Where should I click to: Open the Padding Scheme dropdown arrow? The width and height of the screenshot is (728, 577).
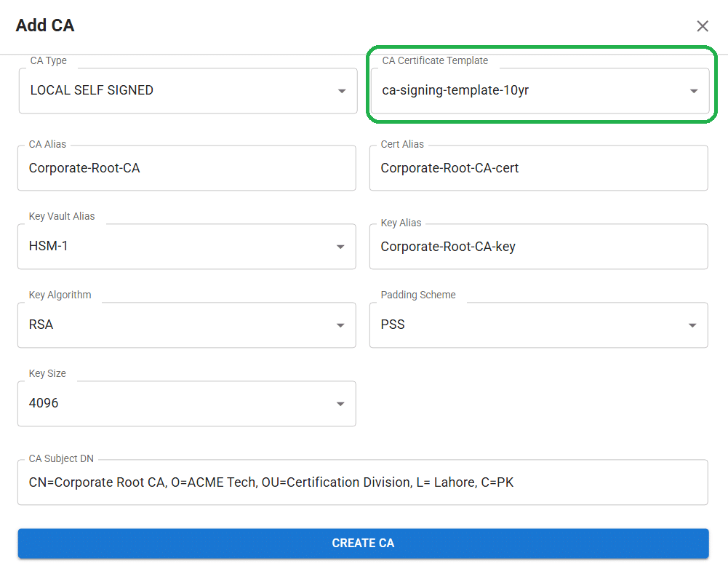[x=692, y=325]
